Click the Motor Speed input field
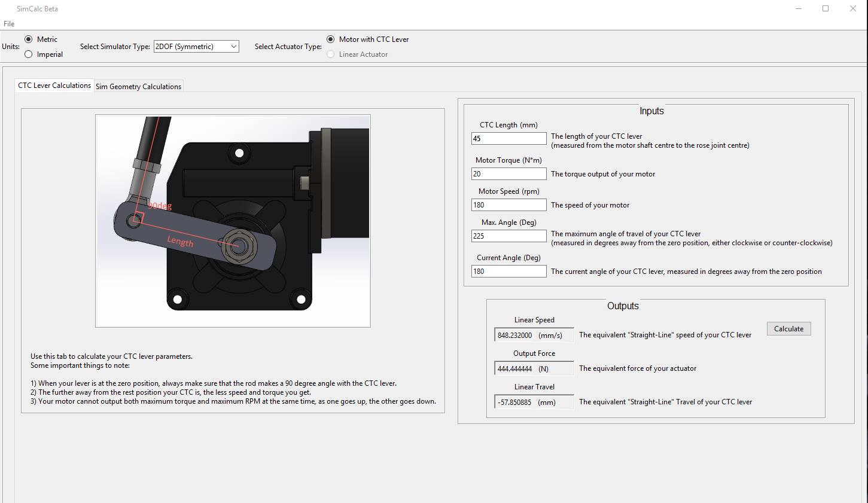 tap(509, 205)
